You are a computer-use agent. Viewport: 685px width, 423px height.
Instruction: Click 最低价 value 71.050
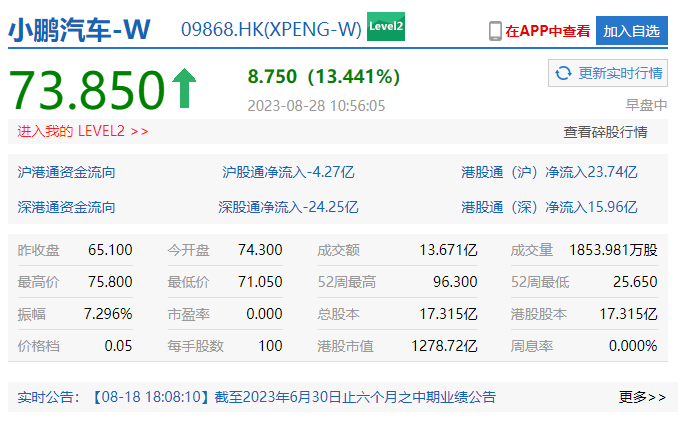[x=260, y=282]
